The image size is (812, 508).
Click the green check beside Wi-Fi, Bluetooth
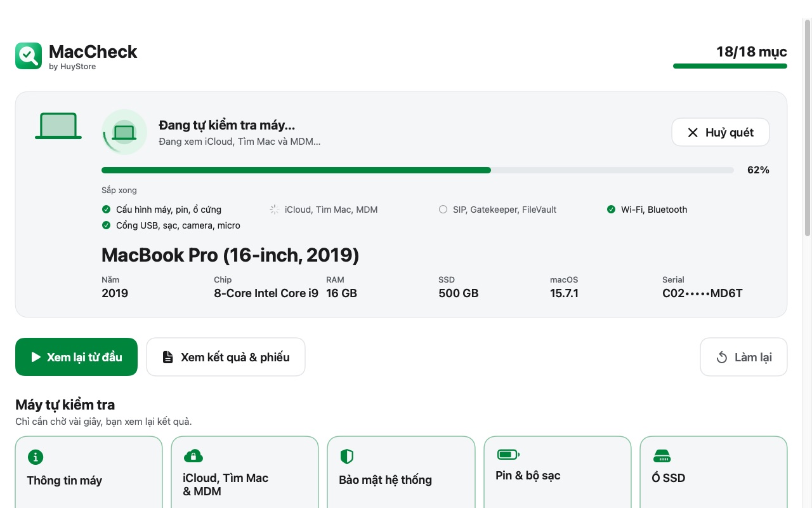click(x=611, y=210)
